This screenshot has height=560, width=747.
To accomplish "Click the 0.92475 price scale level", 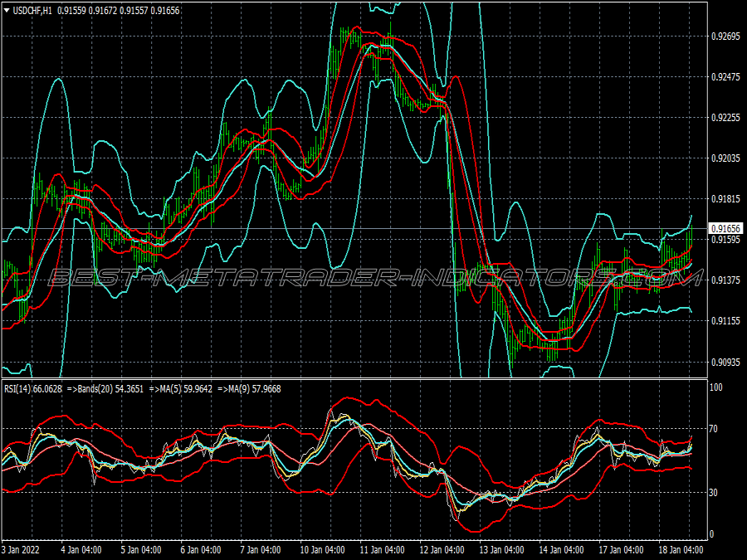I will (x=725, y=76).
